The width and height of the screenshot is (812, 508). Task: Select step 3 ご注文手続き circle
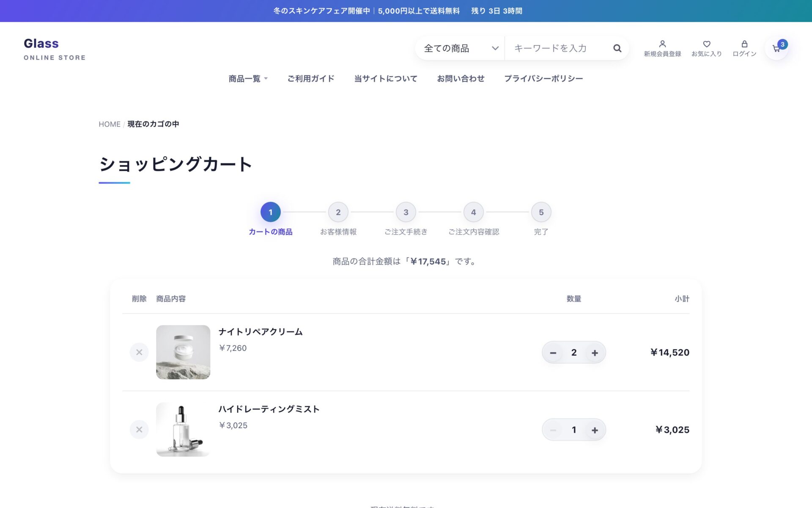click(406, 212)
